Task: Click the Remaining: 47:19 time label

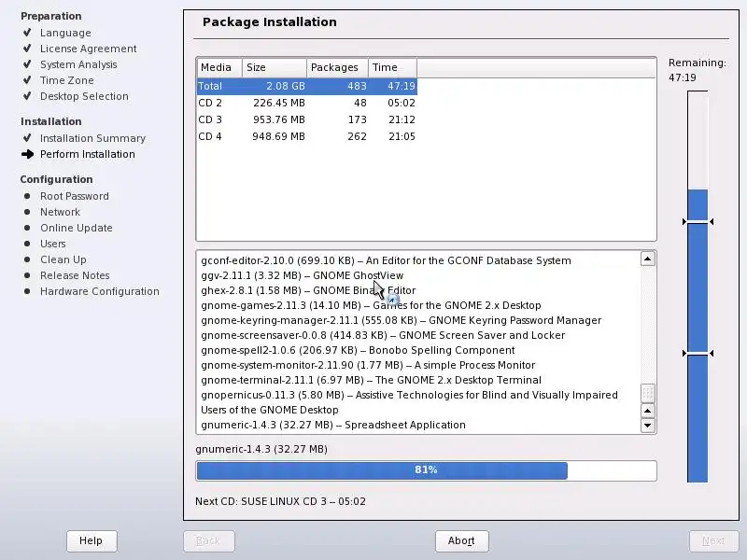Action: coord(697,70)
